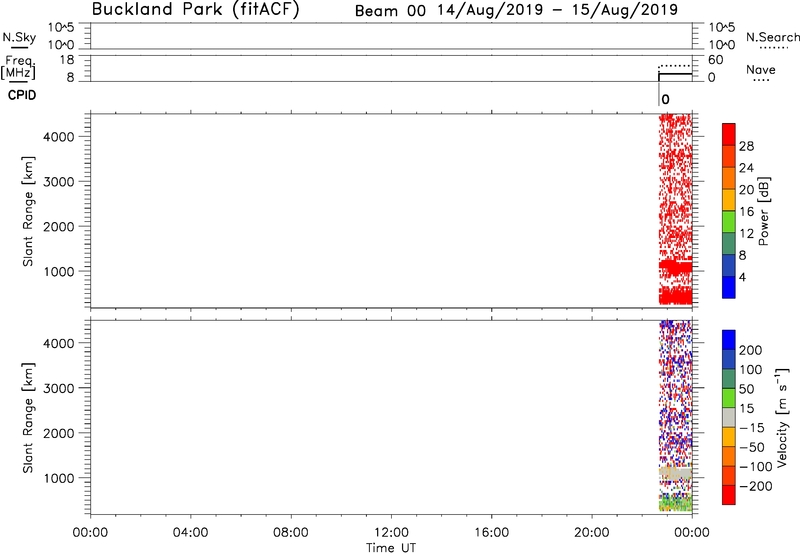The width and height of the screenshot is (800, 554).
Task: Click the blue bottom segment of Power colorbar
Action: pos(729,287)
